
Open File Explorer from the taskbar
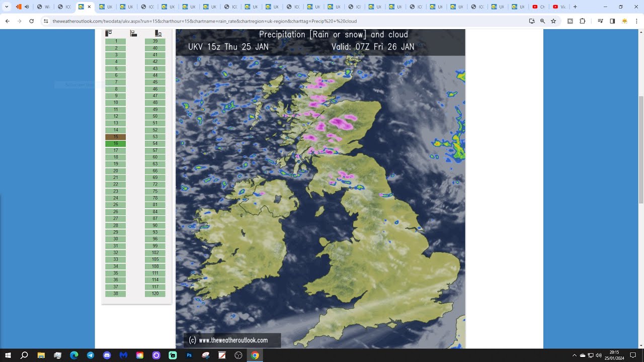41,355
